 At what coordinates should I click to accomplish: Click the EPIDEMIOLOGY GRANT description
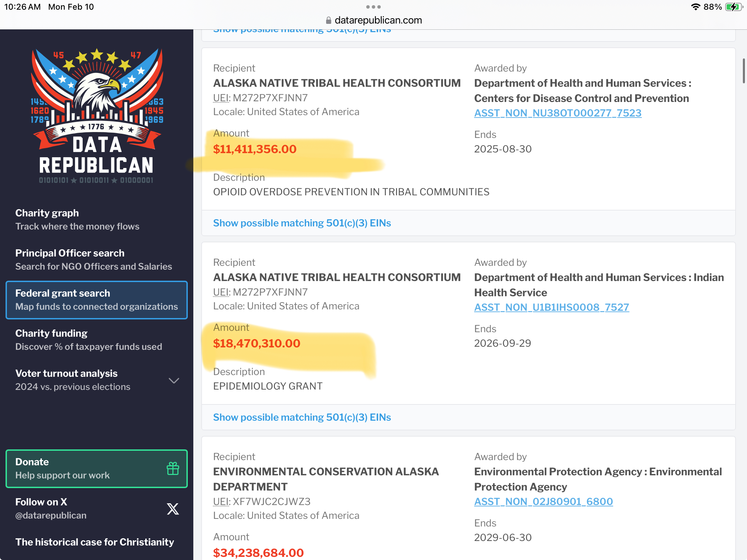click(268, 386)
